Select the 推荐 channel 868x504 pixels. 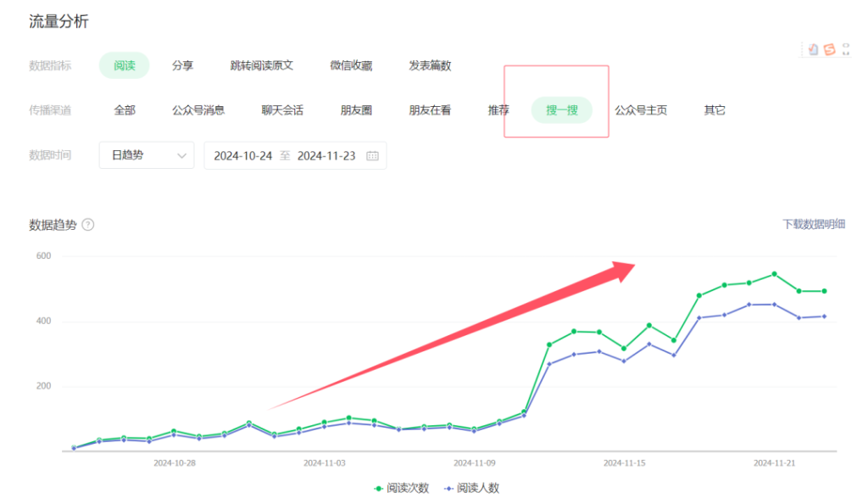tap(498, 110)
